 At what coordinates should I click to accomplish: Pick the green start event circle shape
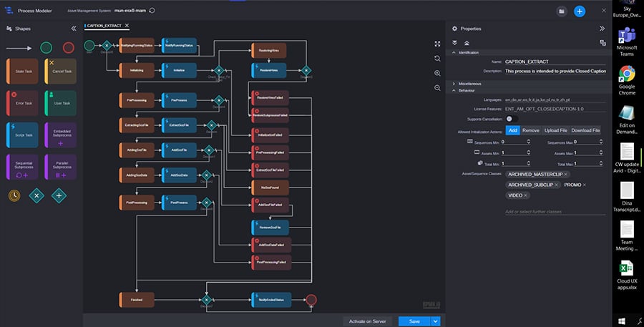tap(46, 48)
